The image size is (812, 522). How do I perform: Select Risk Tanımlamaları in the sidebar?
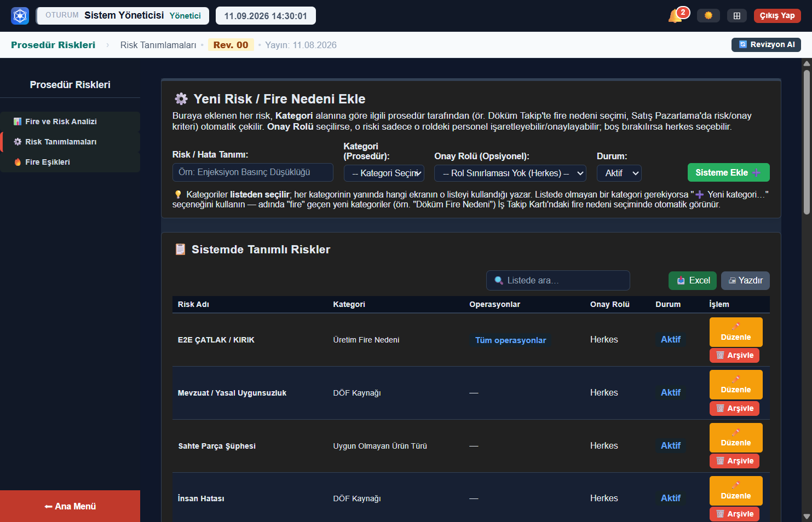tap(70, 142)
